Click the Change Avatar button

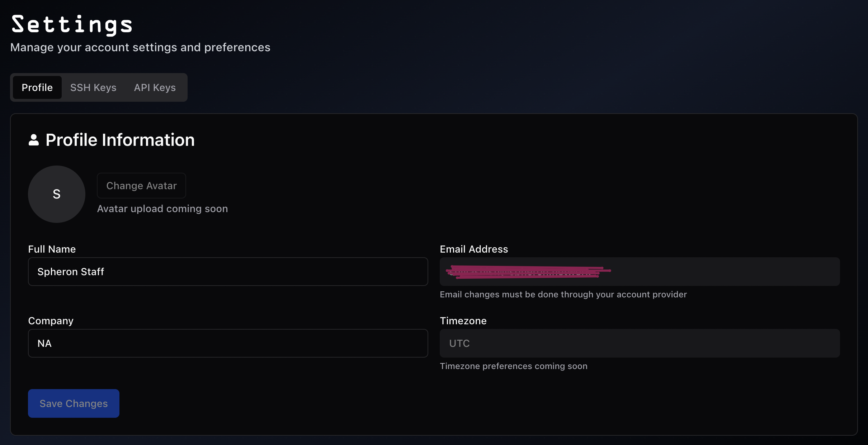[x=141, y=186]
